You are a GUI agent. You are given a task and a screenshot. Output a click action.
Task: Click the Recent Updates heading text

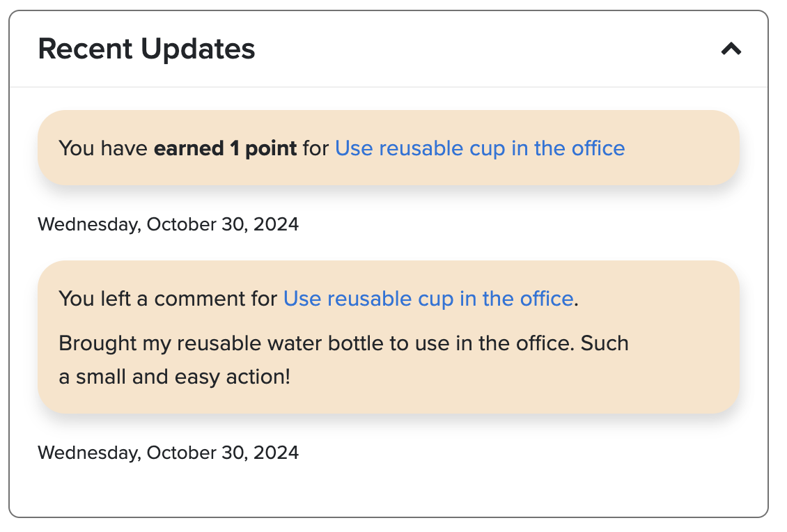(146, 49)
